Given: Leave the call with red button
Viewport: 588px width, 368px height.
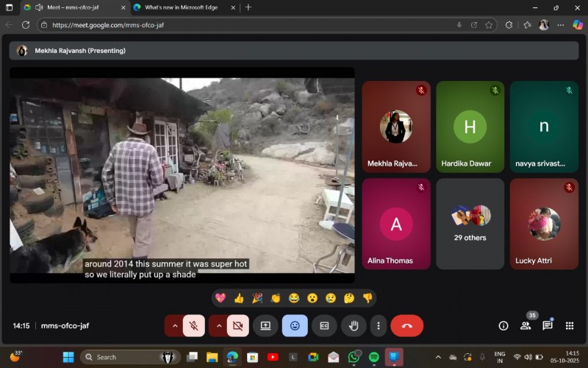Looking at the screenshot, I should (x=406, y=325).
